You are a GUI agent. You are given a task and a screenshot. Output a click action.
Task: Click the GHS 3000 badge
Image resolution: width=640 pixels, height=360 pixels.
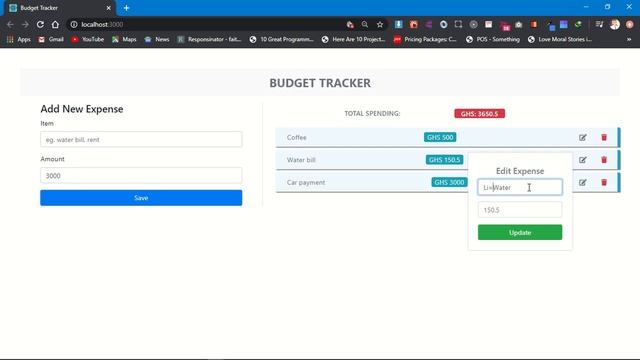[x=449, y=182]
